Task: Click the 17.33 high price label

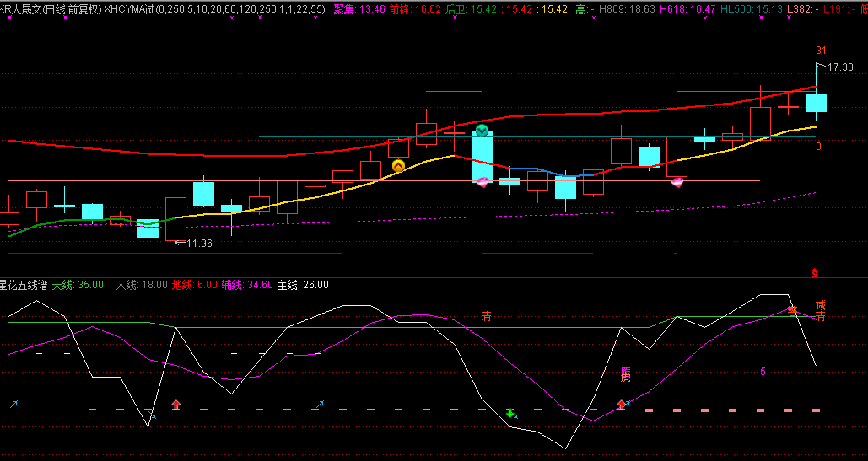Action: 840,67
